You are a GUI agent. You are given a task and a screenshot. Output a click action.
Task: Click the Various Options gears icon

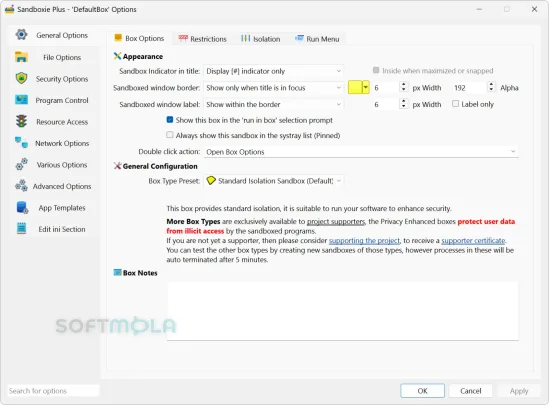click(21, 164)
